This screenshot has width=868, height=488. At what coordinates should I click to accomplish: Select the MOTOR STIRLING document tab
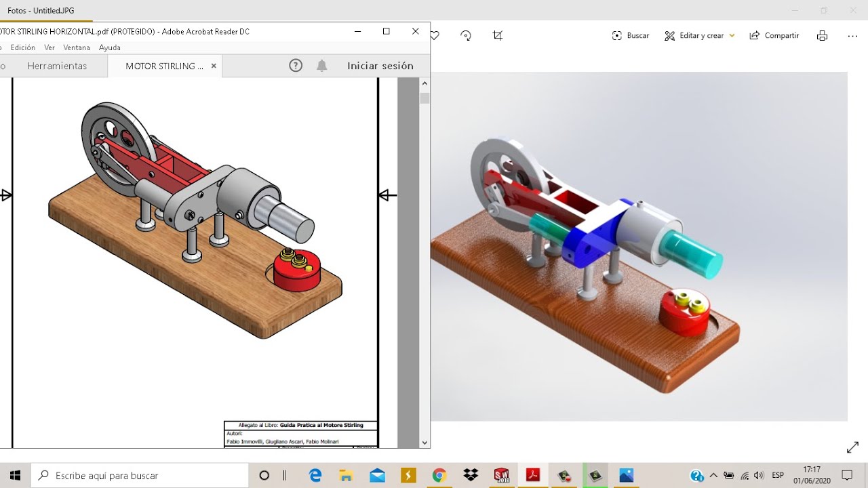pos(164,66)
